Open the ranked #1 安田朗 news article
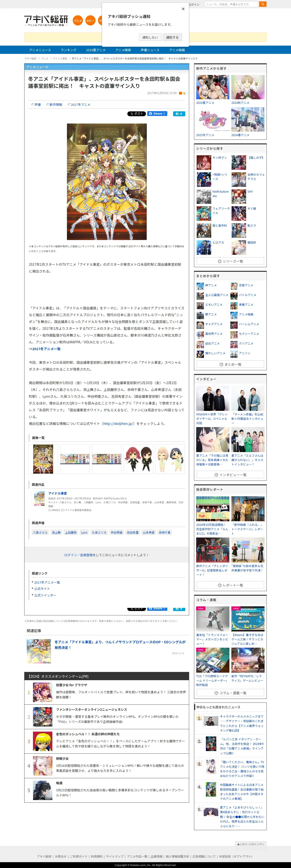The image size is (291, 868). pyautogui.click(x=242, y=723)
